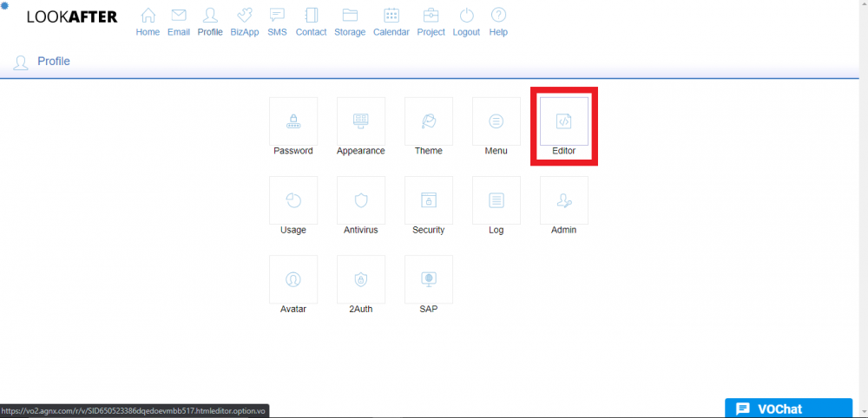
Task: Open Contact from the navigation bar
Action: pyautogui.click(x=311, y=23)
